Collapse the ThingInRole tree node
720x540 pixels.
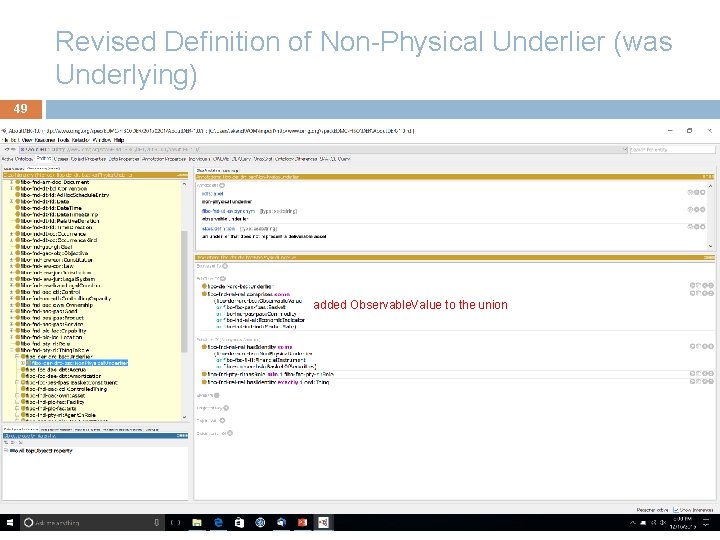click(11, 350)
